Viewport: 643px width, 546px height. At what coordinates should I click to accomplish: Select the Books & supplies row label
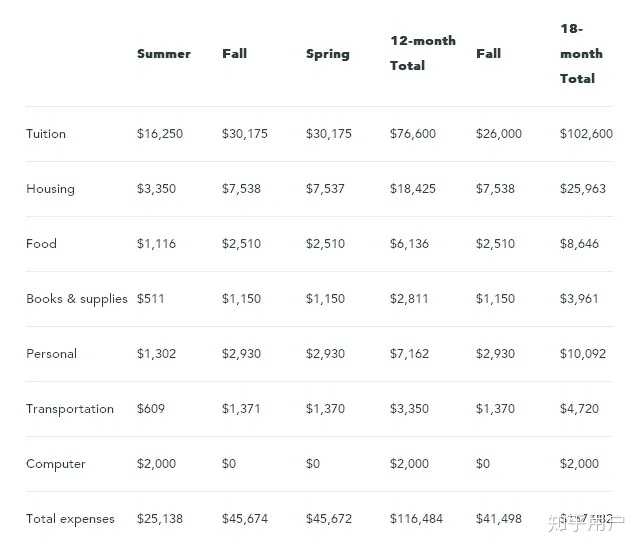point(77,299)
